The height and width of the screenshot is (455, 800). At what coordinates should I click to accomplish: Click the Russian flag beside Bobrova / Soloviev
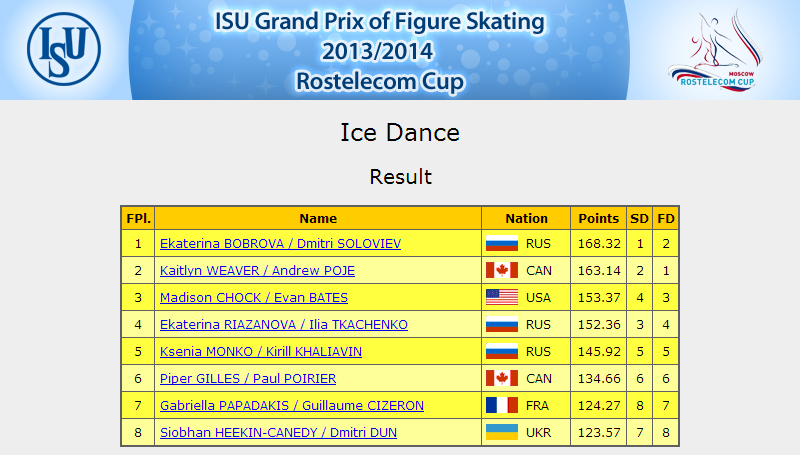coord(502,243)
